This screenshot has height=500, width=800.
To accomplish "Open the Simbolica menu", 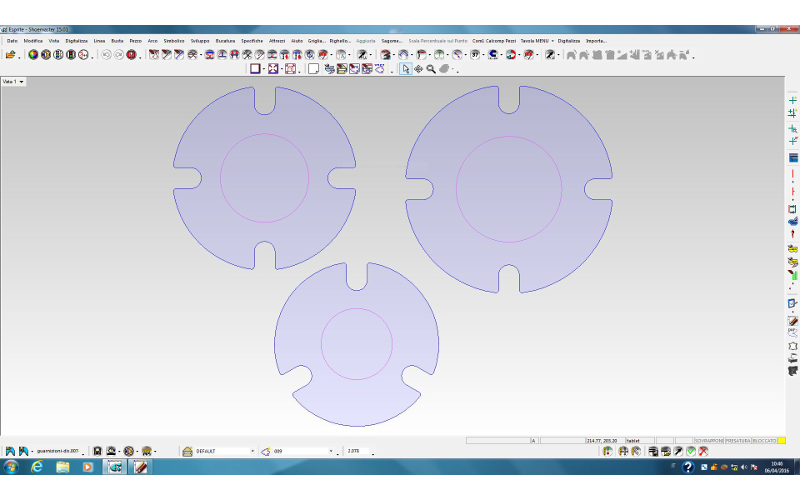I will click(173, 40).
